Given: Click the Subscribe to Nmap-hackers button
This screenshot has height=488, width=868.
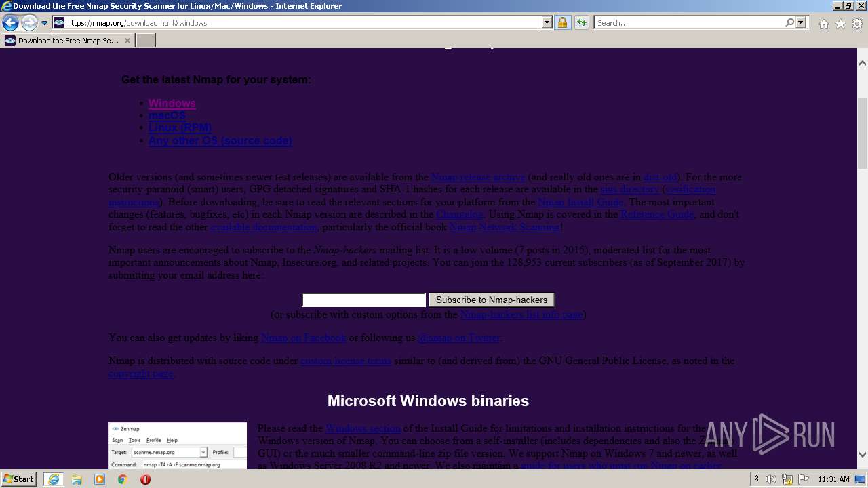Looking at the screenshot, I should click(492, 300).
